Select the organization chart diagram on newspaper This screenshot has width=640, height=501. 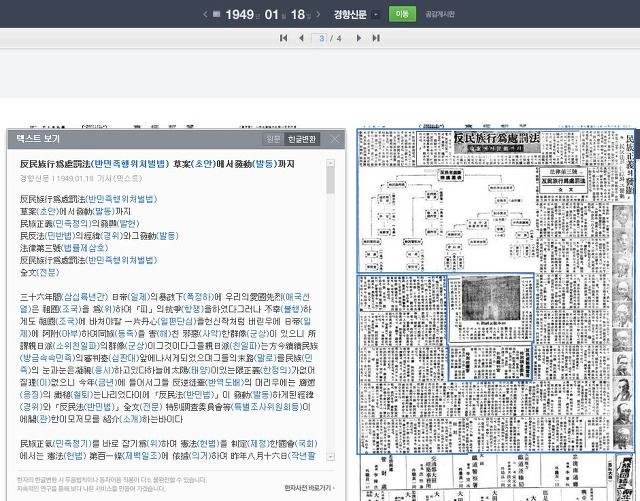[447, 220]
